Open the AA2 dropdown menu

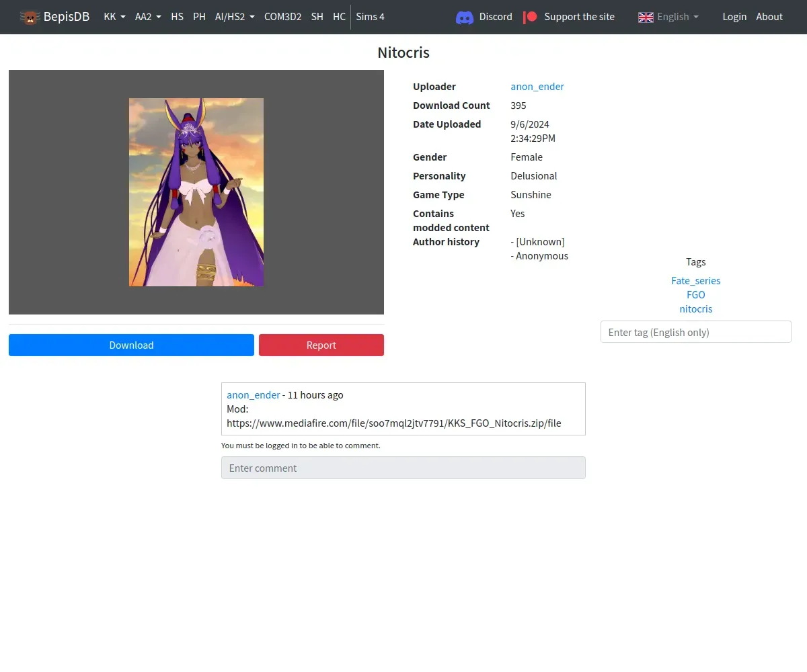click(x=148, y=17)
